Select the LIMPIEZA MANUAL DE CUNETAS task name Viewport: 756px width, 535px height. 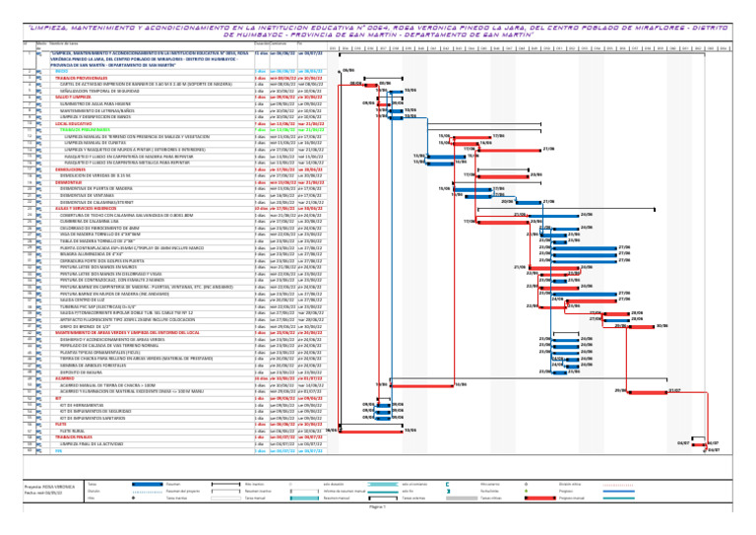94,143
